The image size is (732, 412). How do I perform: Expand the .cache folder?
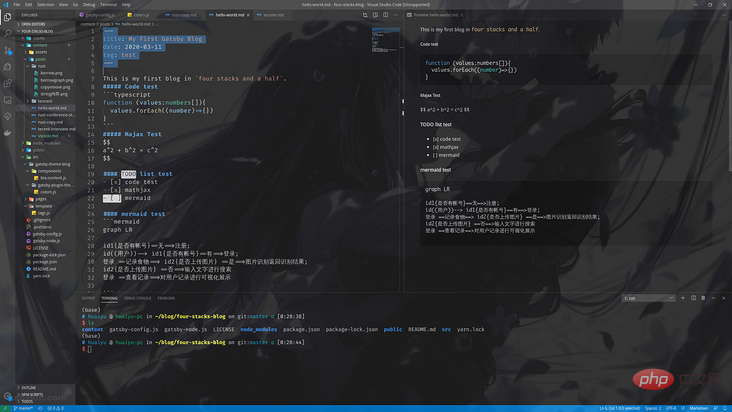[46, 38]
